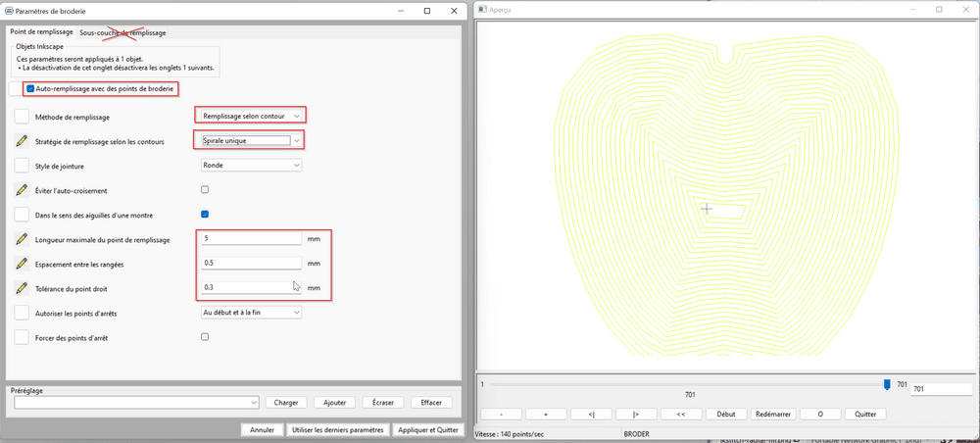Open Autoriser les points d'arrêts dropdown
Screen dimensions: 980x443
click(x=250, y=312)
